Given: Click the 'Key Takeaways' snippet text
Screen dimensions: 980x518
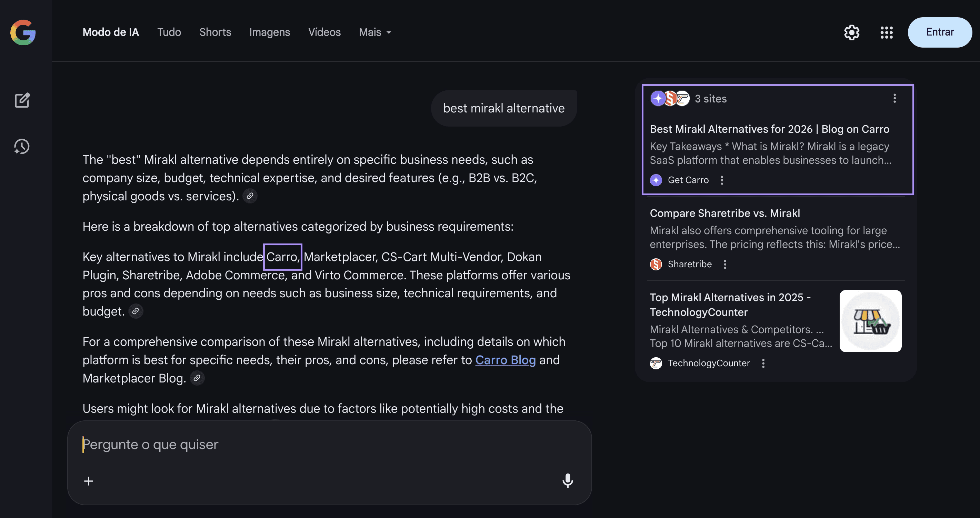Looking at the screenshot, I should pyautogui.click(x=770, y=153).
